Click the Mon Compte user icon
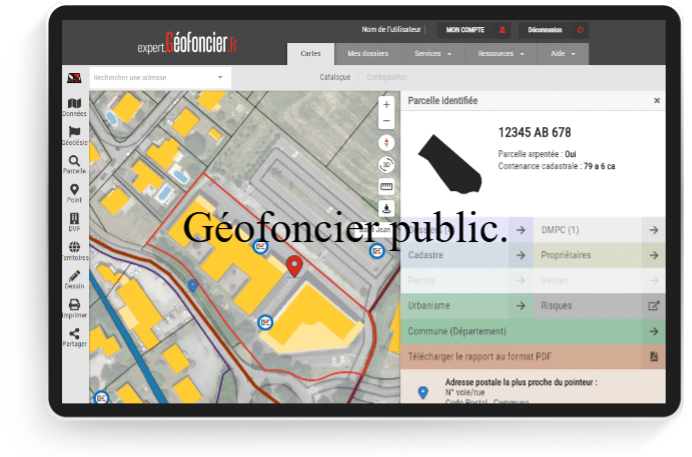 point(502,30)
